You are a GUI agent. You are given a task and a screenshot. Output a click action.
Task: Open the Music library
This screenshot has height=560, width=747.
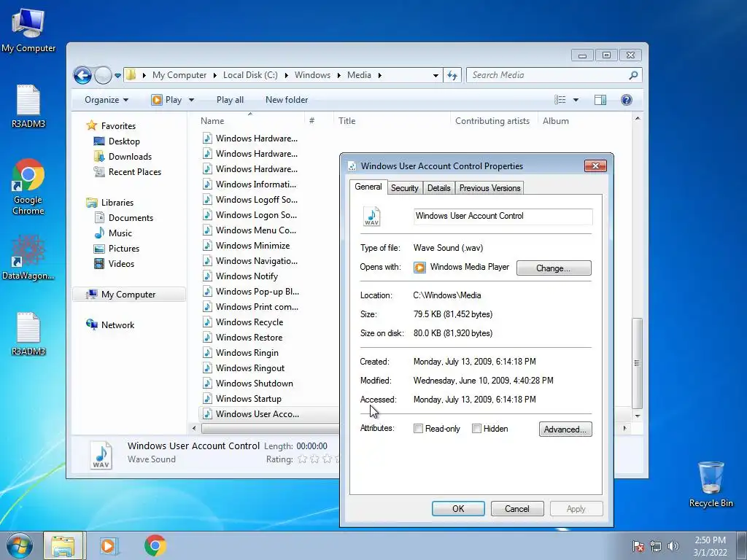coord(120,233)
